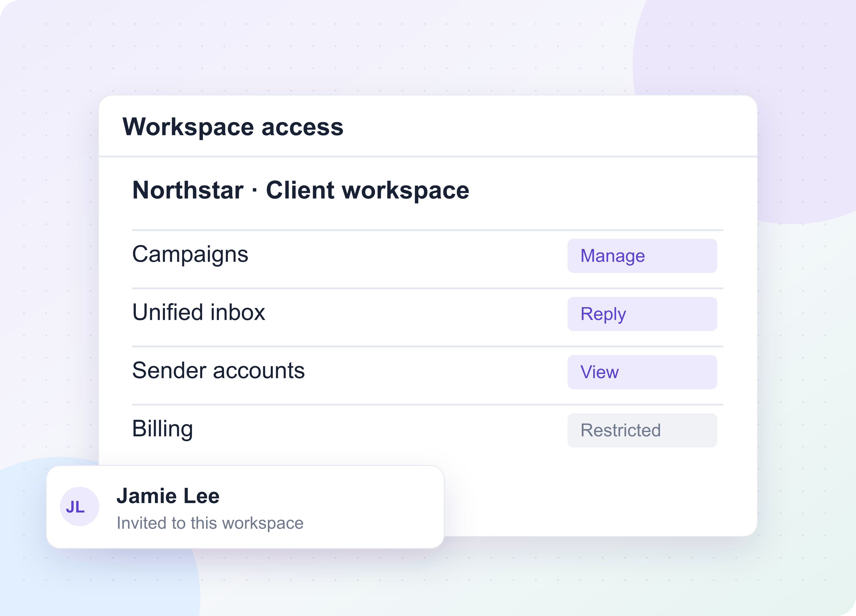856x616 pixels.
Task: Click the JL avatar for Jamie Lee
Action: 80,506
